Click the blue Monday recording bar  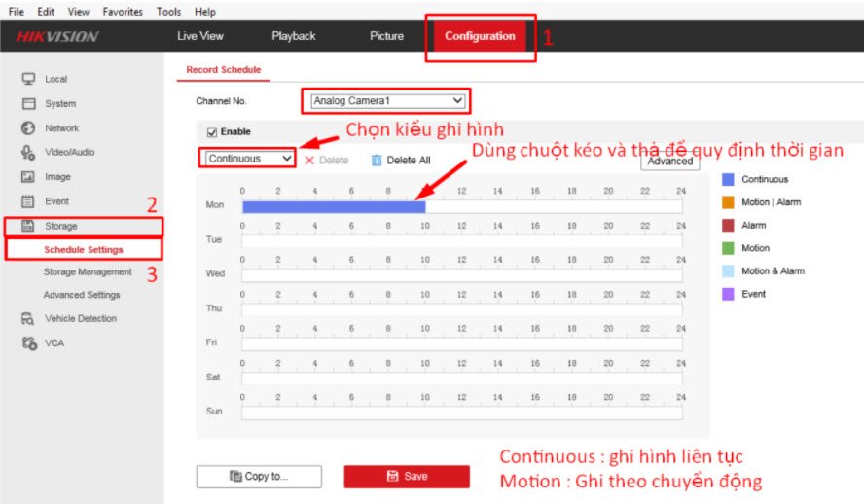coord(333,206)
